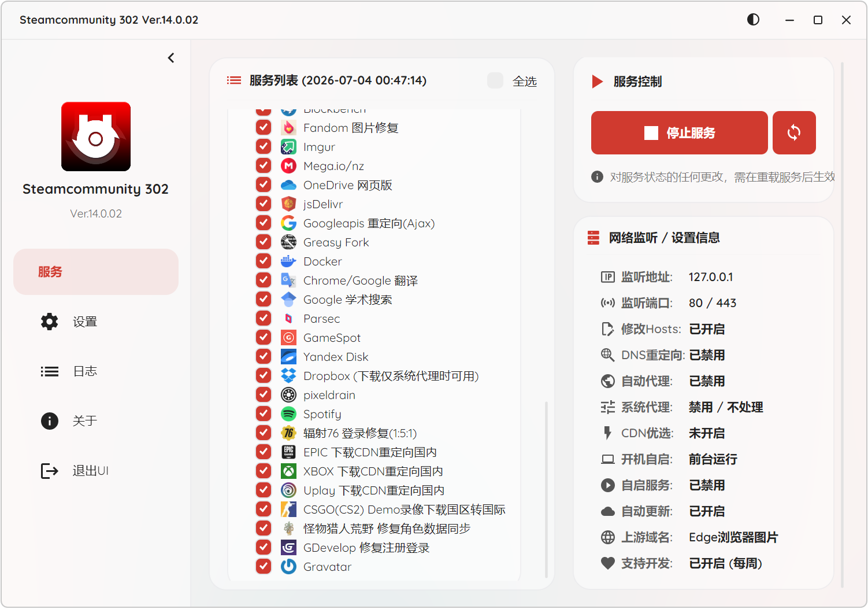Toggle the 全选 select-all checkbox

[495, 80]
